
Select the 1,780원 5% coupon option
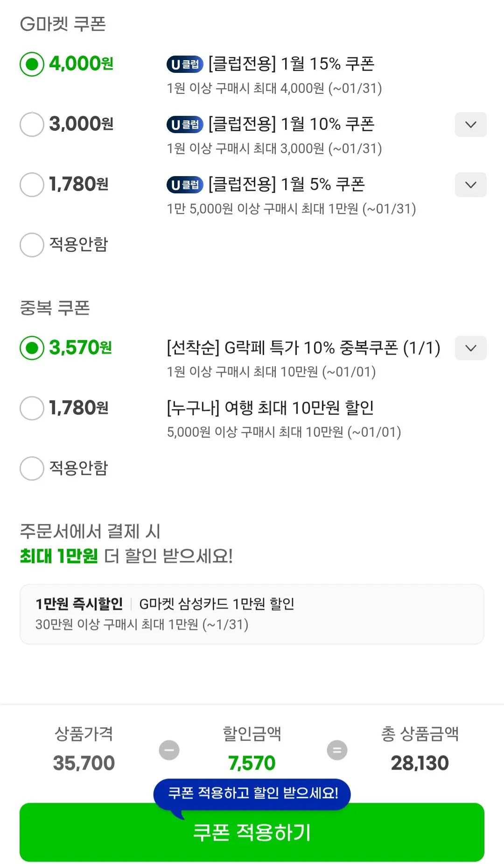[32, 184]
